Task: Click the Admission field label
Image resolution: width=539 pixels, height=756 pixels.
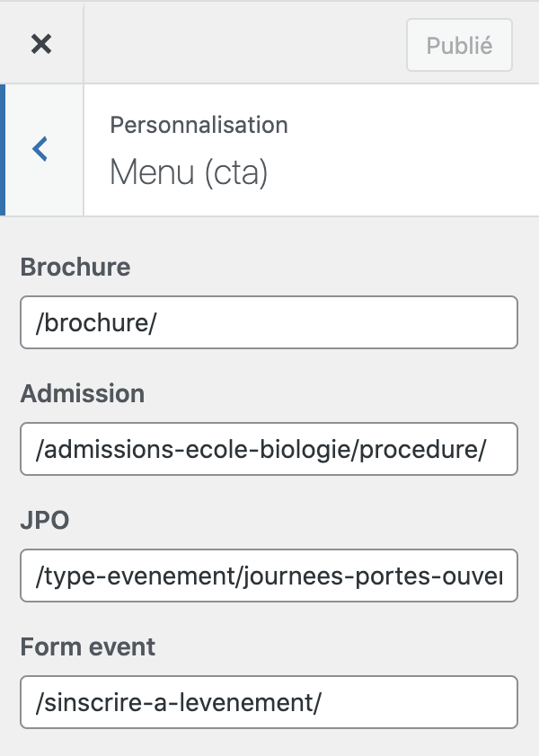Action: (83, 393)
